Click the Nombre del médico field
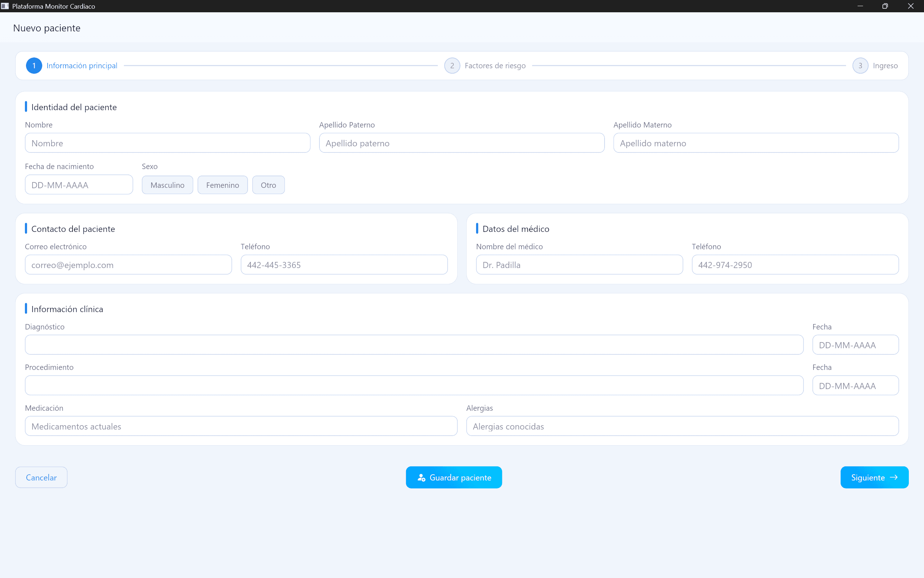Image resolution: width=924 pixels, height=578 pixels. coord(579,264)
